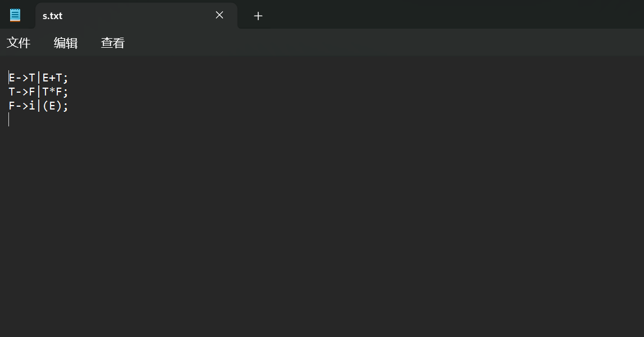Image resolution: width=644 pixels, height=337 pixels.
Task: Close the s.txt tab
Action: pos(220,15)
